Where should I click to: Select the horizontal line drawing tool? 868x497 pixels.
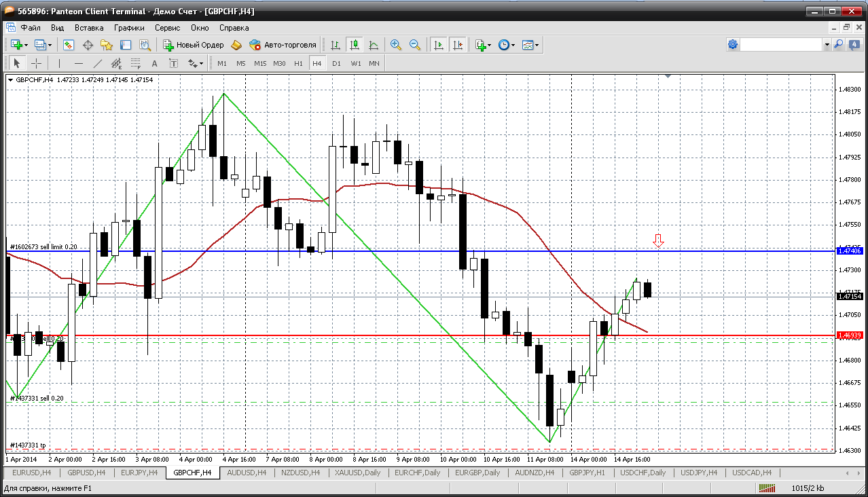point(79,63)
